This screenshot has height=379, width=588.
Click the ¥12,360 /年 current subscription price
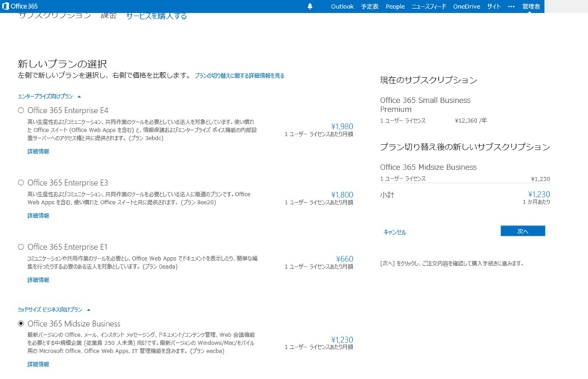pyautogui.click(x=470, y=120)
